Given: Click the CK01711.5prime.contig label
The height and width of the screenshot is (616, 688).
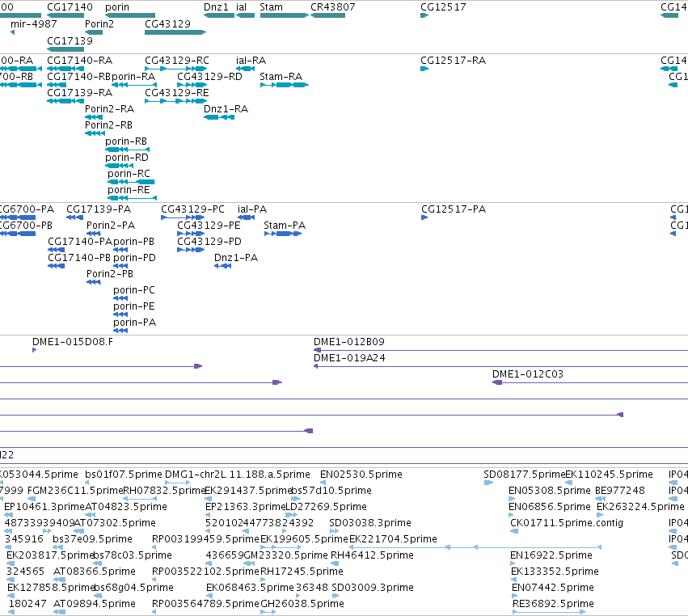Looking at the screenshot, I should point(567,522).
